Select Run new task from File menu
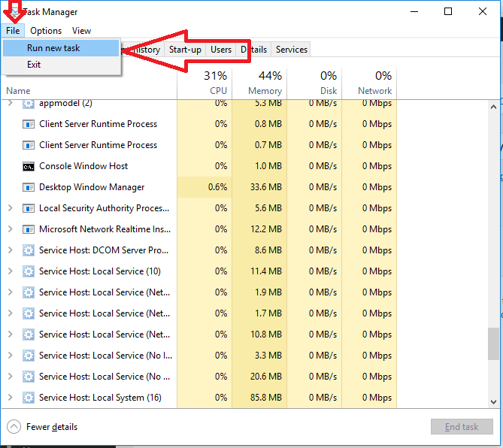 (x=53, y=48)
